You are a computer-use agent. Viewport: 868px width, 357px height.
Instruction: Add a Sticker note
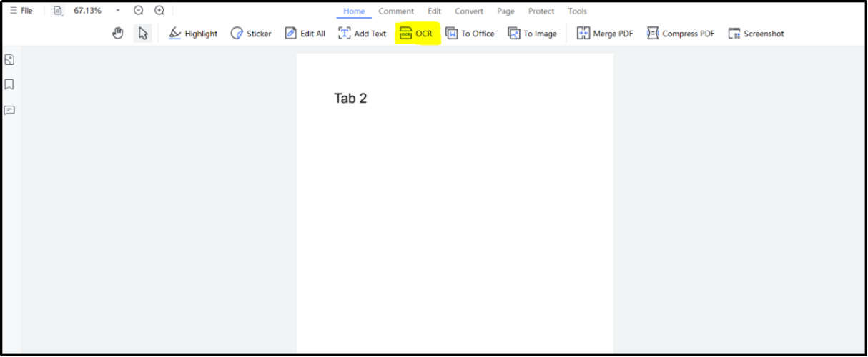click(x=251, y=34)
